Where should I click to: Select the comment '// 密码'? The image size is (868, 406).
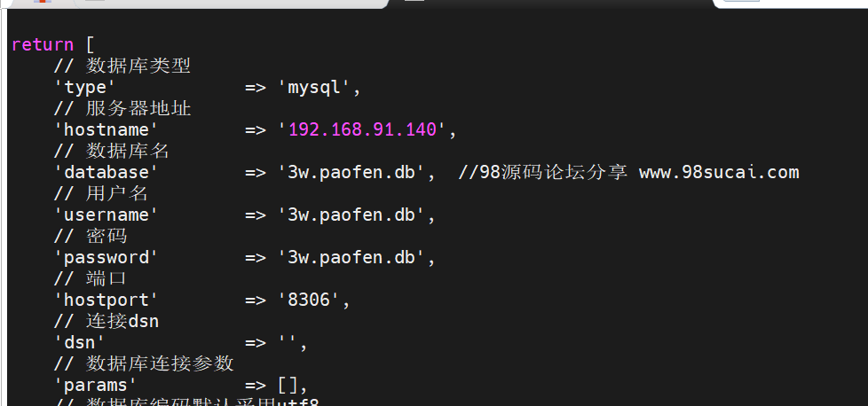[91, 236]
